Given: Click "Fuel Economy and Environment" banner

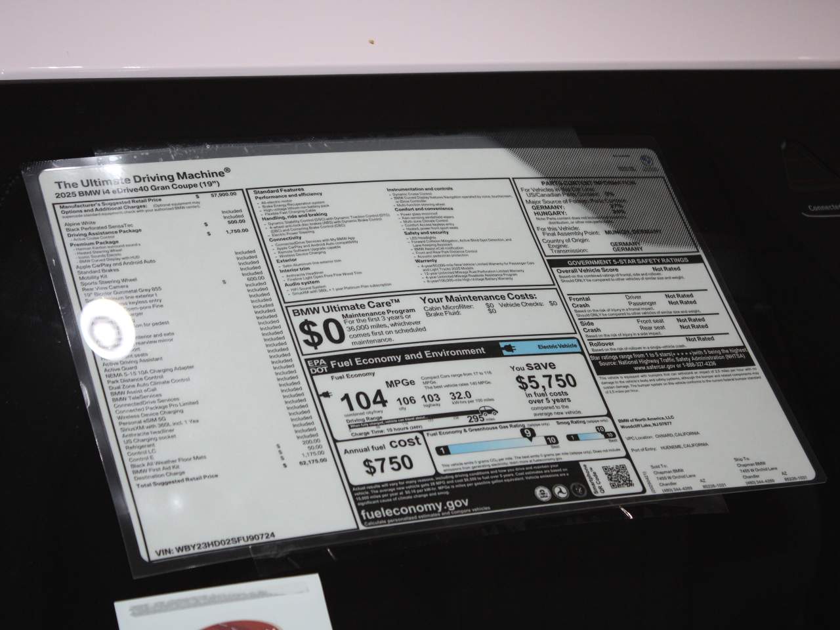Looking at the screenshot, I should (407, 358).
